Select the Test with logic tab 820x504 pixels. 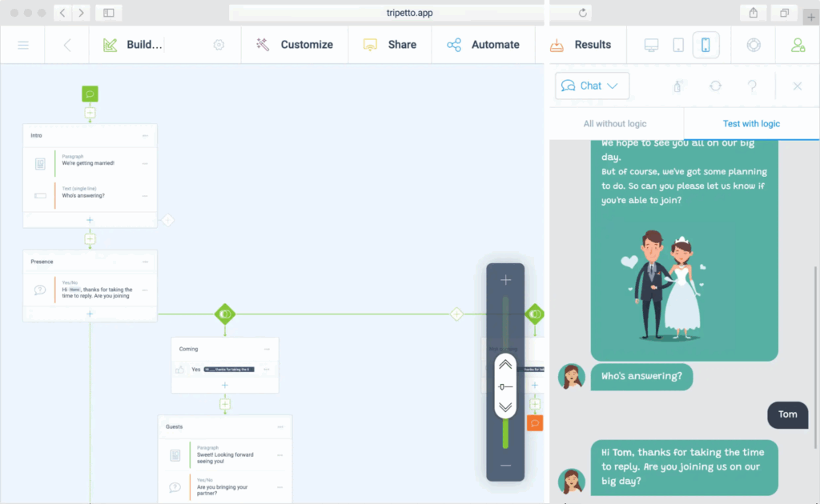click(751, 124)
